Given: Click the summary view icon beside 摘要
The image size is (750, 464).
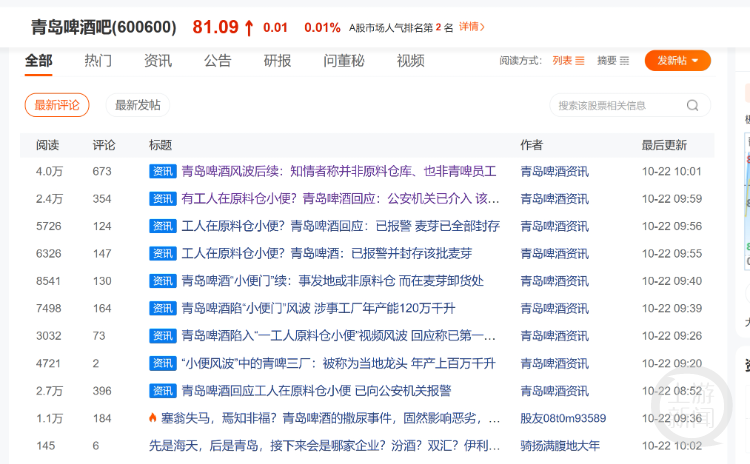Looking at the screenshot, I should [625, 61].
